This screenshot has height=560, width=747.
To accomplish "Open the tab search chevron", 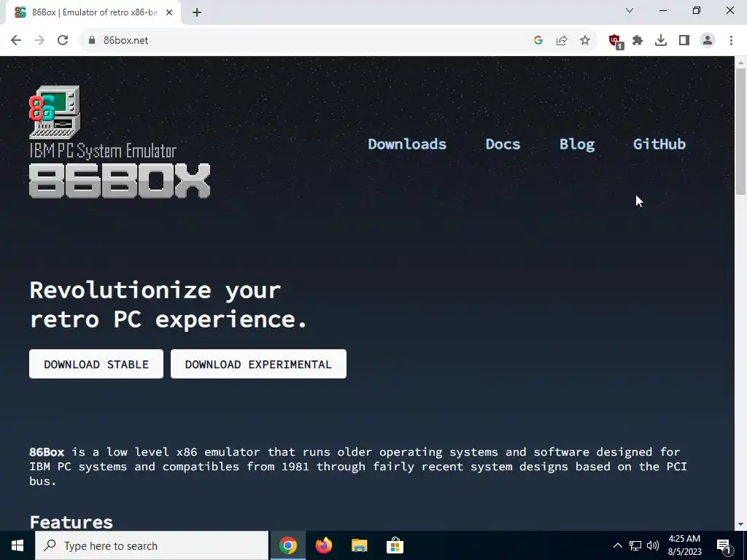I will pos(630,10).
